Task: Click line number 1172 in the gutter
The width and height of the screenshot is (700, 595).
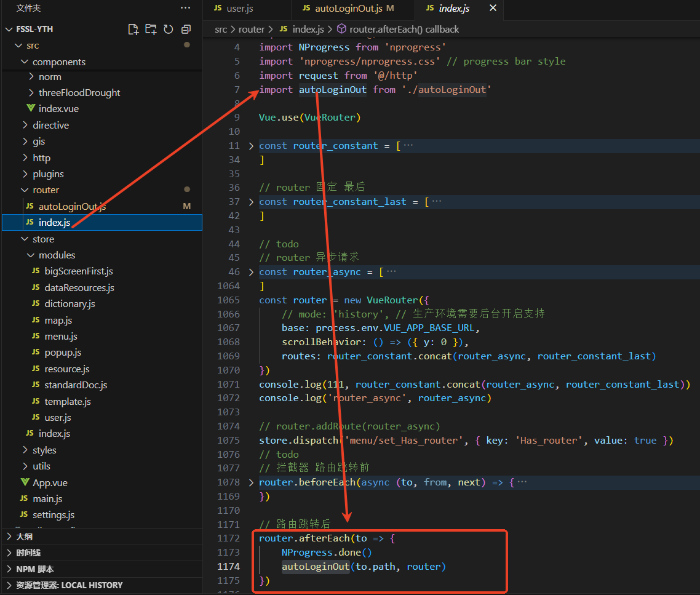Action: [229, 538]
